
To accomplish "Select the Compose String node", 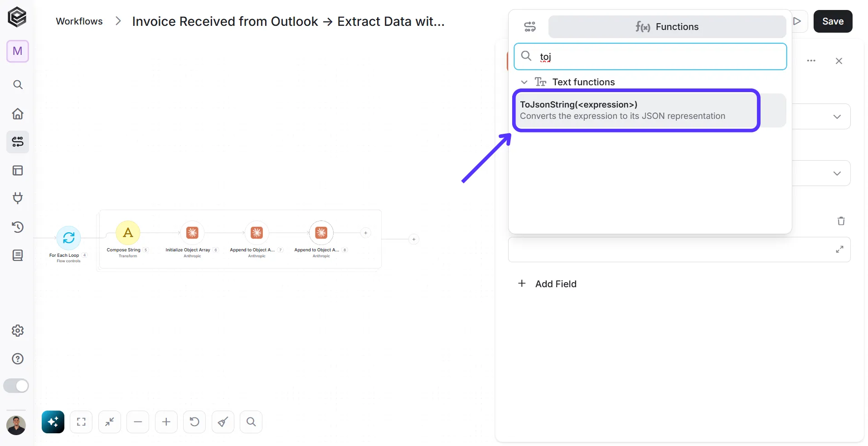I will click(128, 233).
